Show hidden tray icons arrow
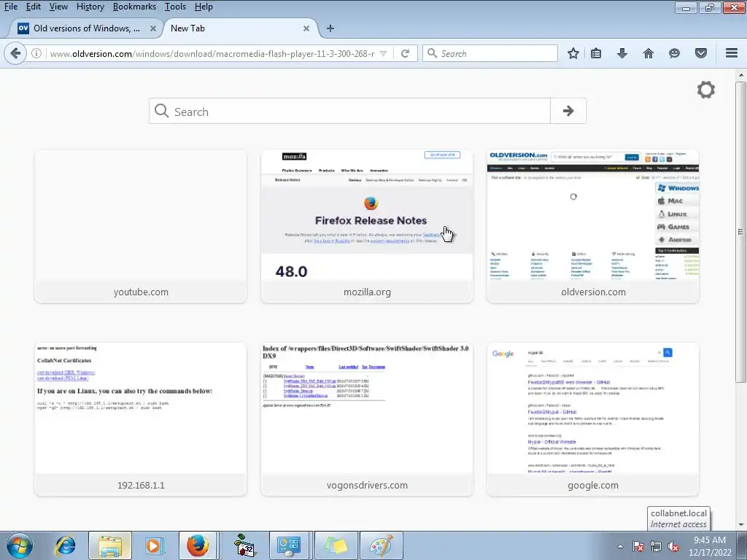 620,546
